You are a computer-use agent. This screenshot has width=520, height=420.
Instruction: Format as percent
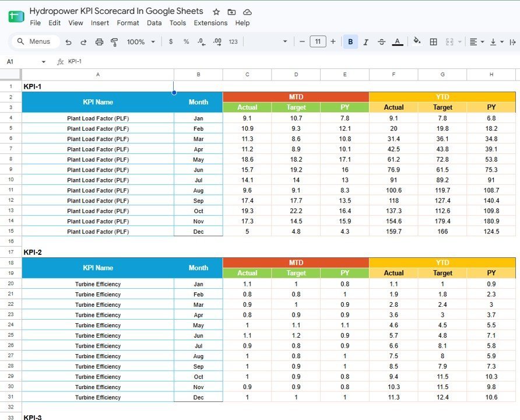187,42
